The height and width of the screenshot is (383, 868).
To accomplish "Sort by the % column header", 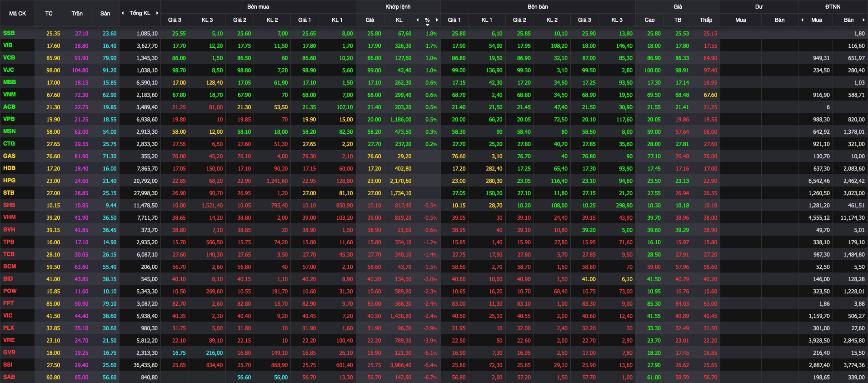I will (x=427, y=20).
